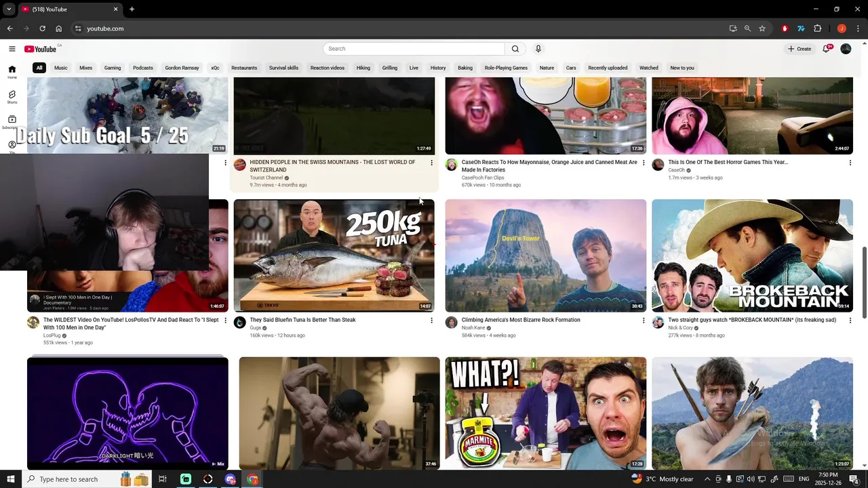Play the Marmite WHAT?! thumbnail

(546, 413)
